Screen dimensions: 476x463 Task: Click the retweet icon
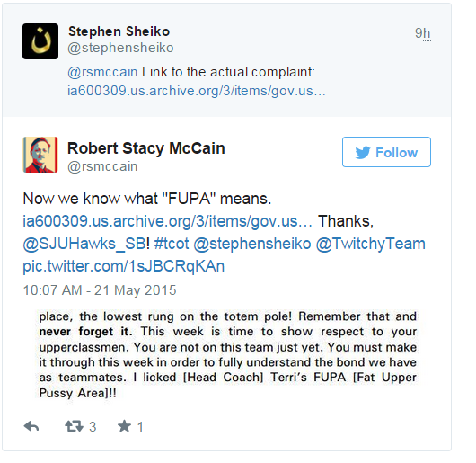(x=74, y=426)
